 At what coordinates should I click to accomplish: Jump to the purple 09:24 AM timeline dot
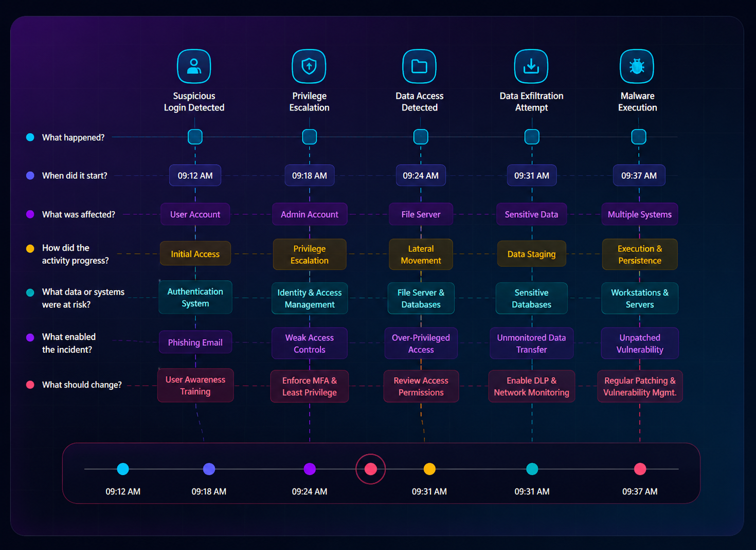coord(310,469)
